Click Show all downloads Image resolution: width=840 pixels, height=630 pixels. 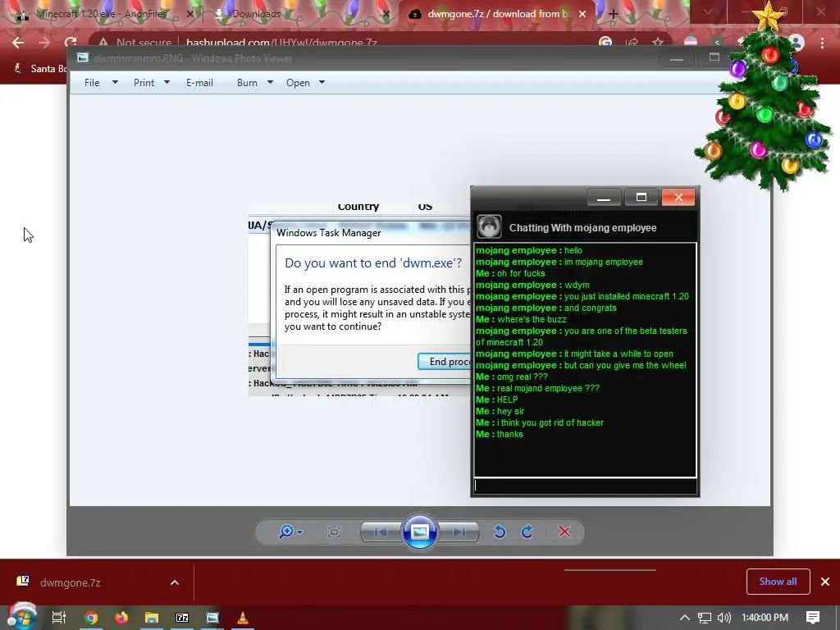[778, 582]
